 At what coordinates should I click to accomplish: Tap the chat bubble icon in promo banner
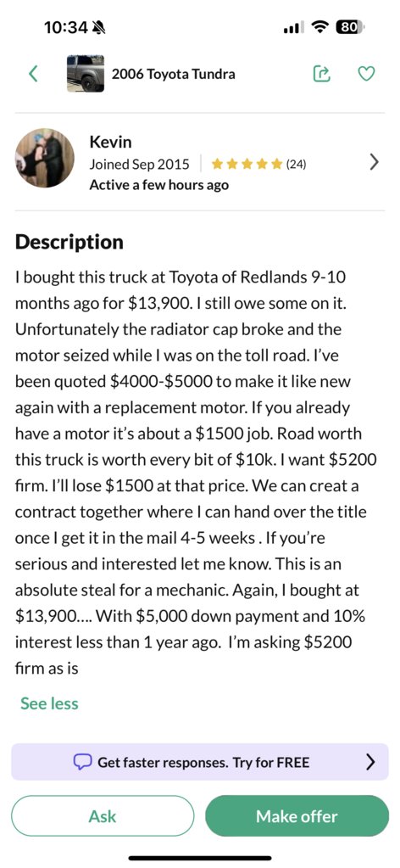pos(82,762)
